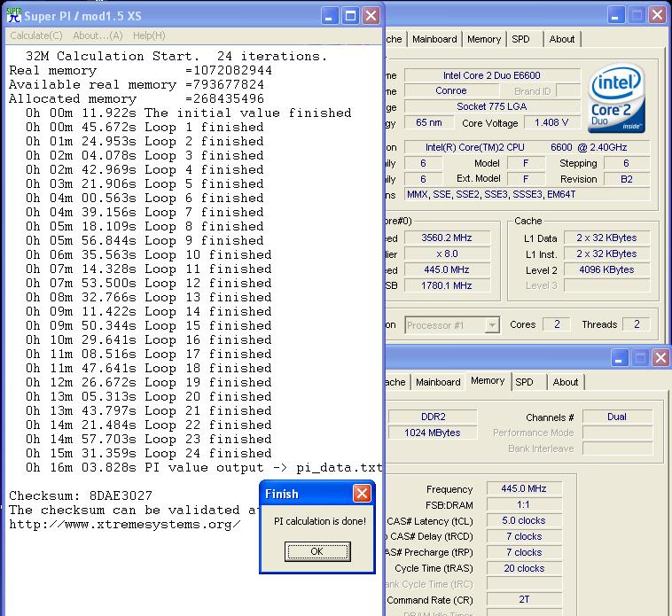Click the Level 2 cache value 4096 KBytes
This screenshot has height=616, width=672.
607,269
